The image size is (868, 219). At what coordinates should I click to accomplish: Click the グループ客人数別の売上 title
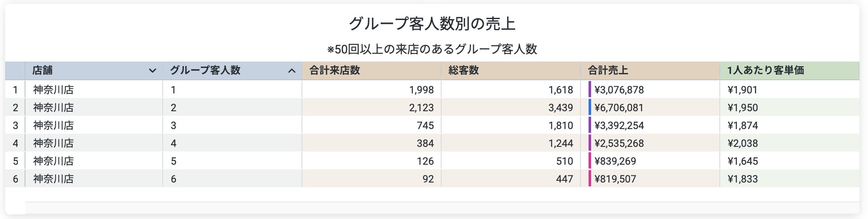coord(432,24)
